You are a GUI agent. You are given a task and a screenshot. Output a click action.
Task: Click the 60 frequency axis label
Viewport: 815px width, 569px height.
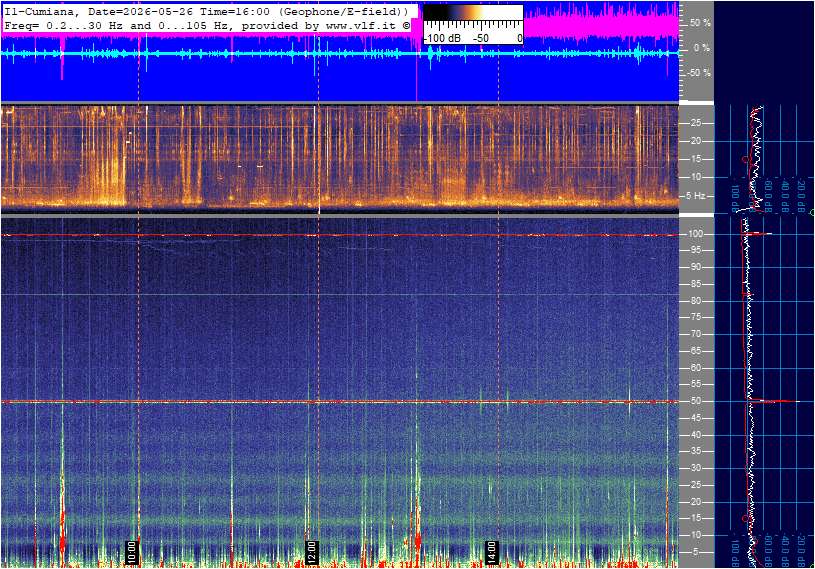pos(695,368)
